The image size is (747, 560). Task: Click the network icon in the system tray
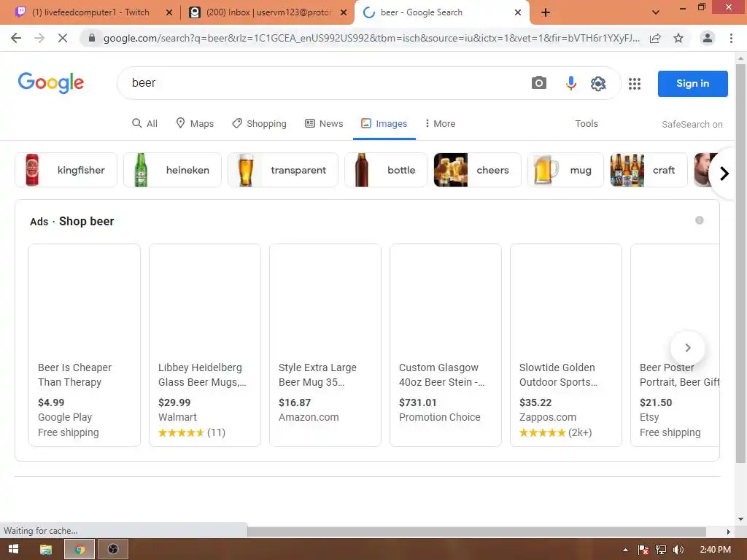661,550
